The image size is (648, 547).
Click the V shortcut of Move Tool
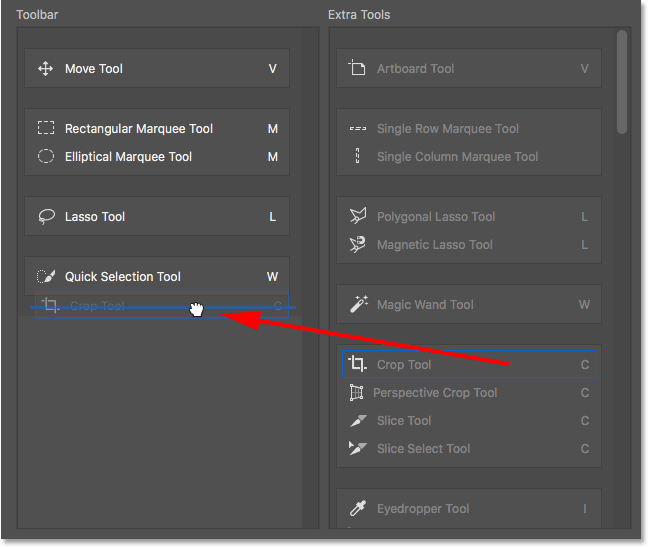[x=273, y=69]
